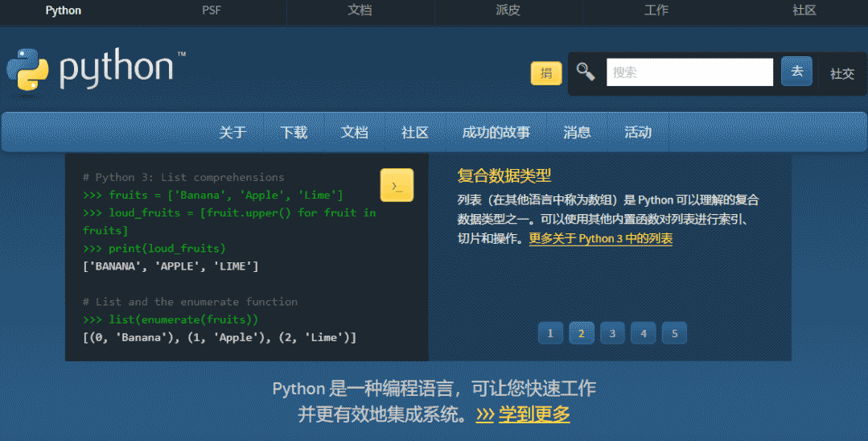Click the magnifying glass search icon
The width and height of the screenshot is (868, 441).
[585, 72]
